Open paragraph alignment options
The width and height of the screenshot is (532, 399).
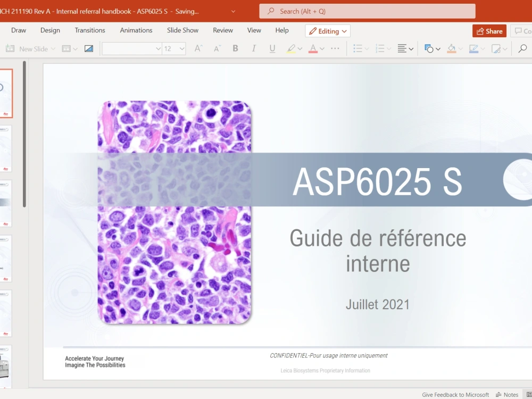point(405,49)
